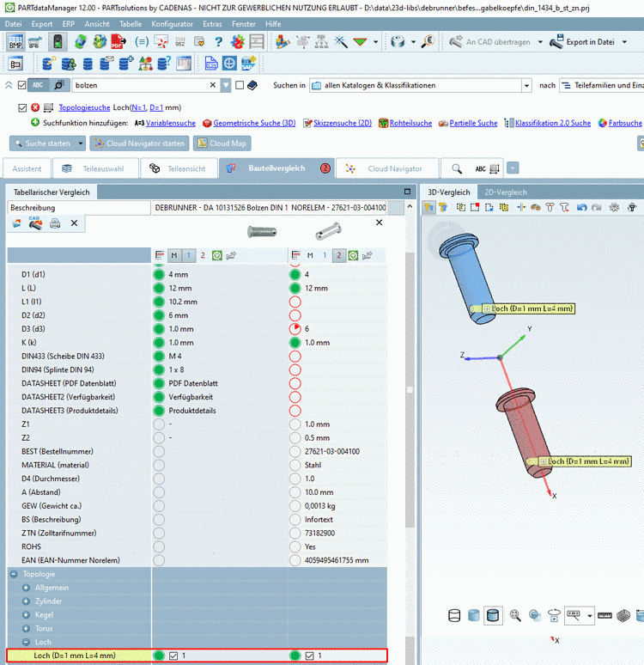
Task: Click the Skizzensuche (2D) link
Action: pos(343,123)
